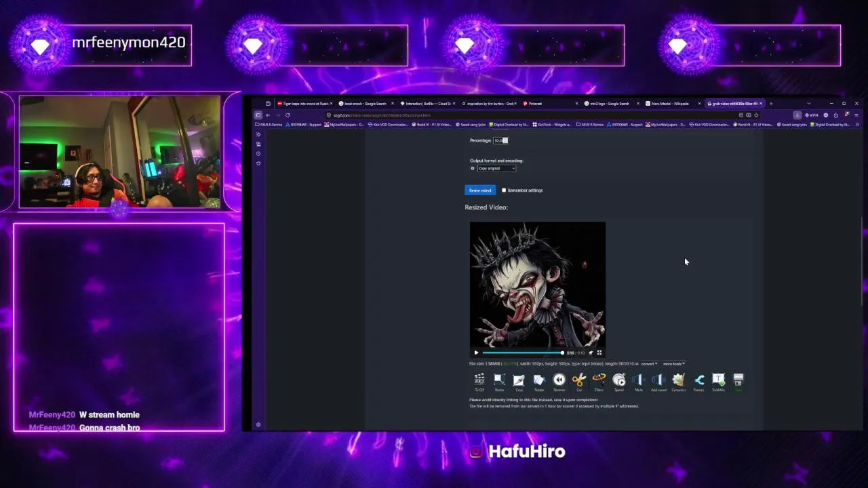Go back in browser history
The width and height of the screenshot is (868, 488).
pyautogui.click(x=267, y=115)
